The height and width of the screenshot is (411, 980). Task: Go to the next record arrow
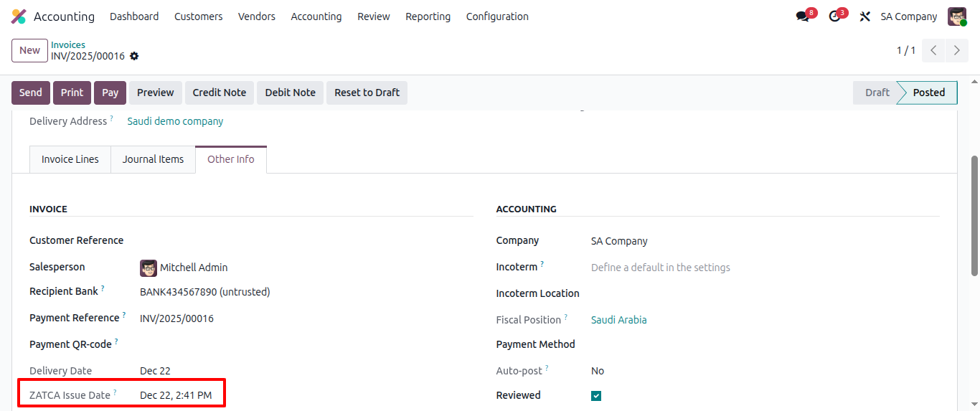coord(957,50)
